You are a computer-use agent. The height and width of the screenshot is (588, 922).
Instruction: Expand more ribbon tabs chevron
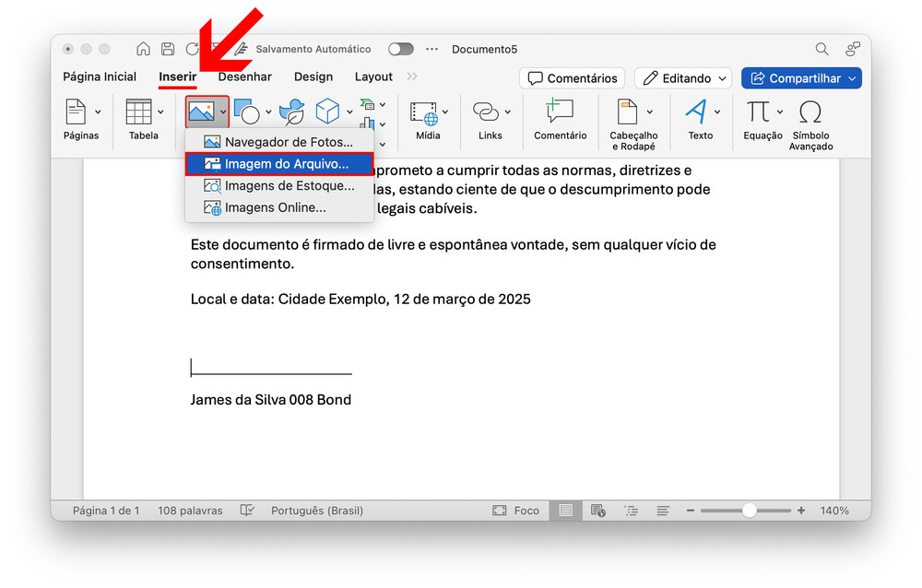pos(411,76)
